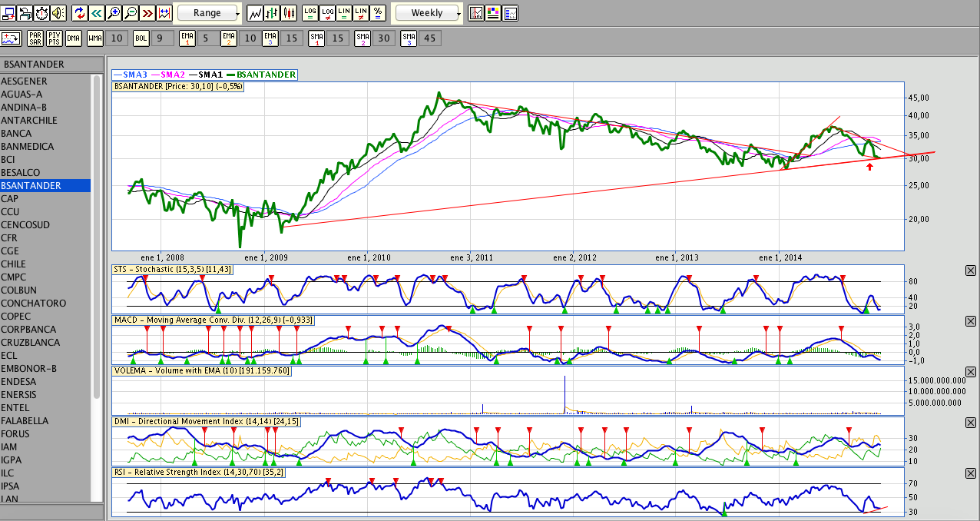The height and width of the screenshot is (521, 980).
Task: Open the Weekly period dropdown
Action: tap(428, 13)
